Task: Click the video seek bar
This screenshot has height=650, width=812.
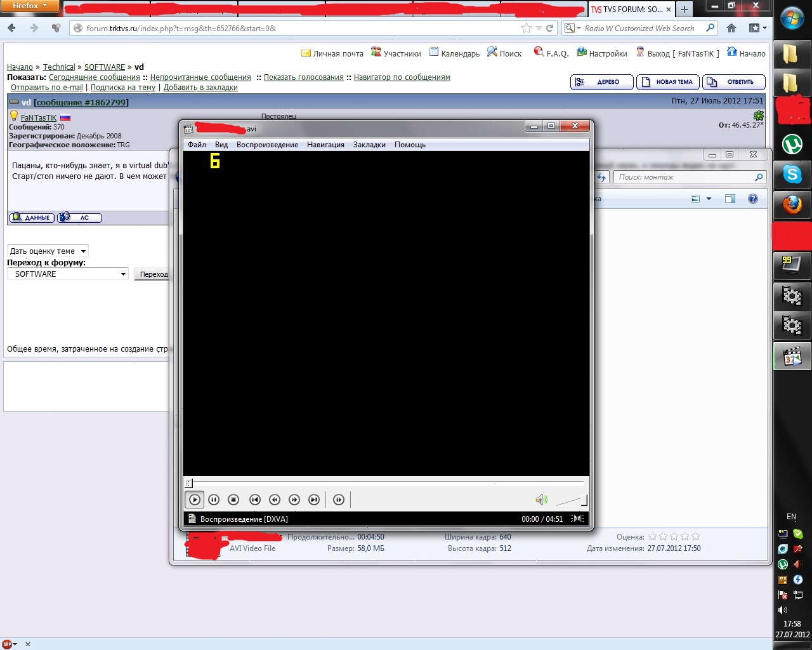Action: (386, 483)
